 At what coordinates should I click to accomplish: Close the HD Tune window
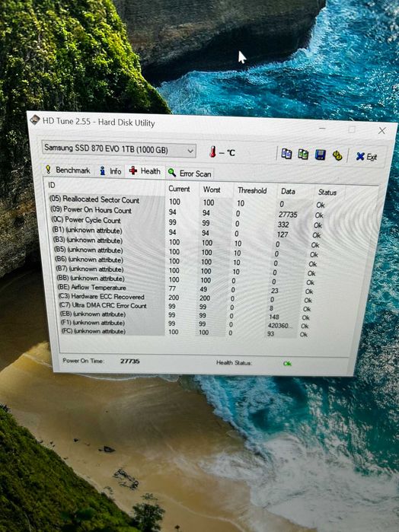381,131
